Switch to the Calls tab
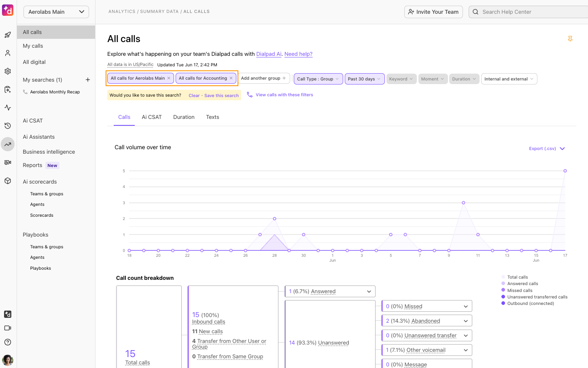 [124, 117]
